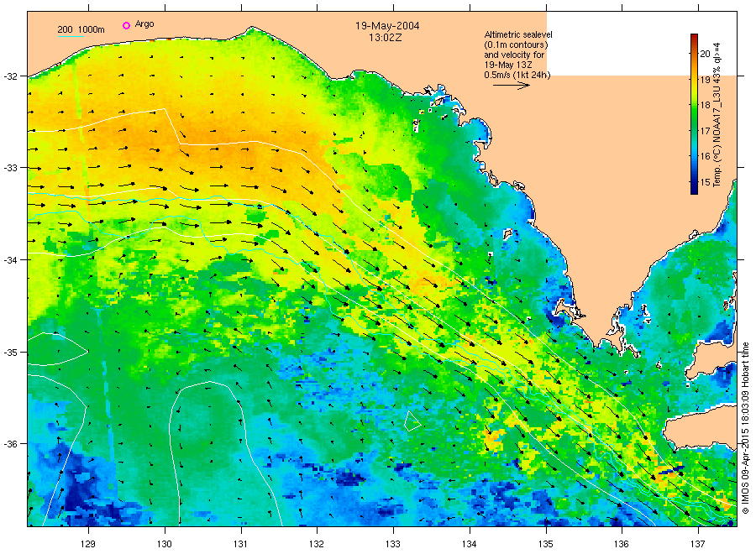
Task: Click the velocity scale reference arrow
Action: [x=512, y=86]
